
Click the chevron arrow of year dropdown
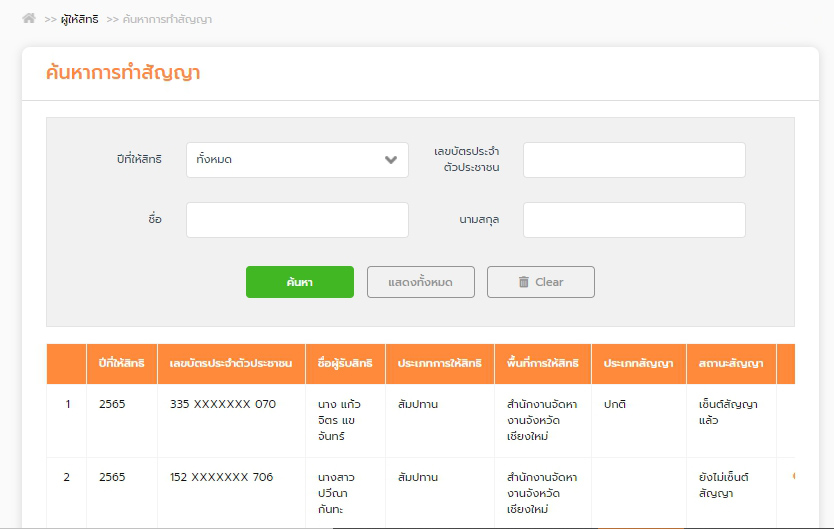pyautogui.click(x=391, y=160)
